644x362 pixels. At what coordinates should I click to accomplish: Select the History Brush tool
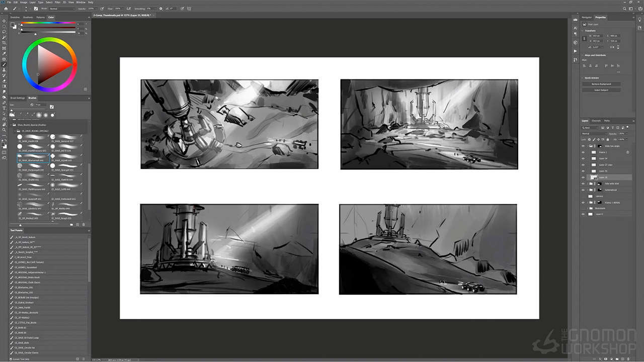[x=5, y=75]
